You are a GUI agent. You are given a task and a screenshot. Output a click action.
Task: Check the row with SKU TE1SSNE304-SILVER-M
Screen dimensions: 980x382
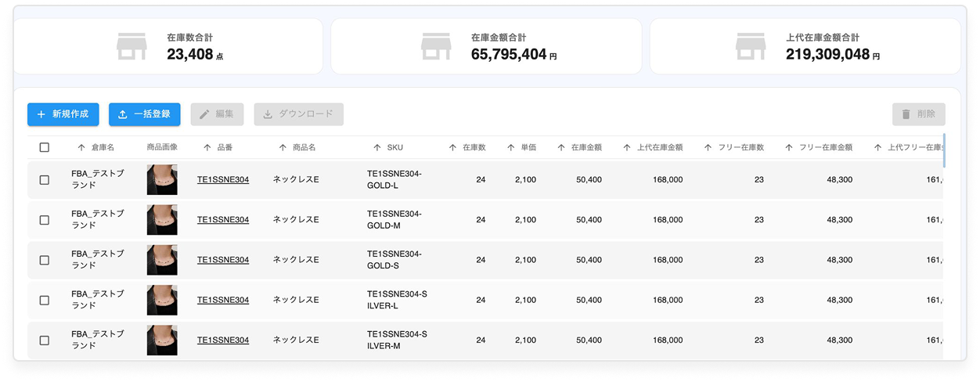point(44,341)
